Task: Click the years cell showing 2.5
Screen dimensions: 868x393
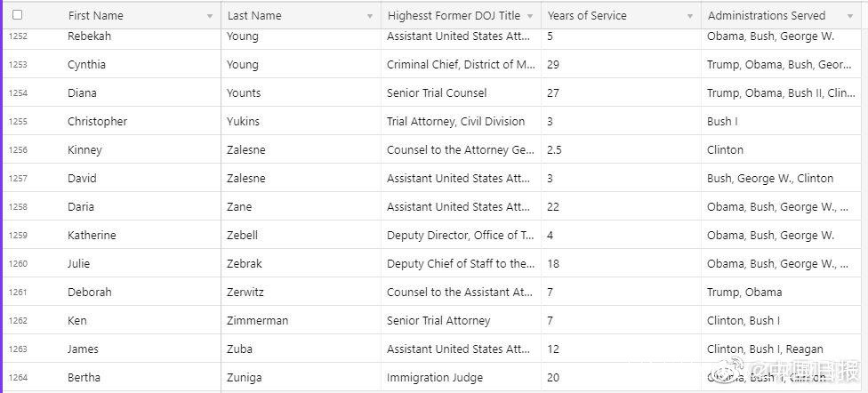Action: [554, 150]
